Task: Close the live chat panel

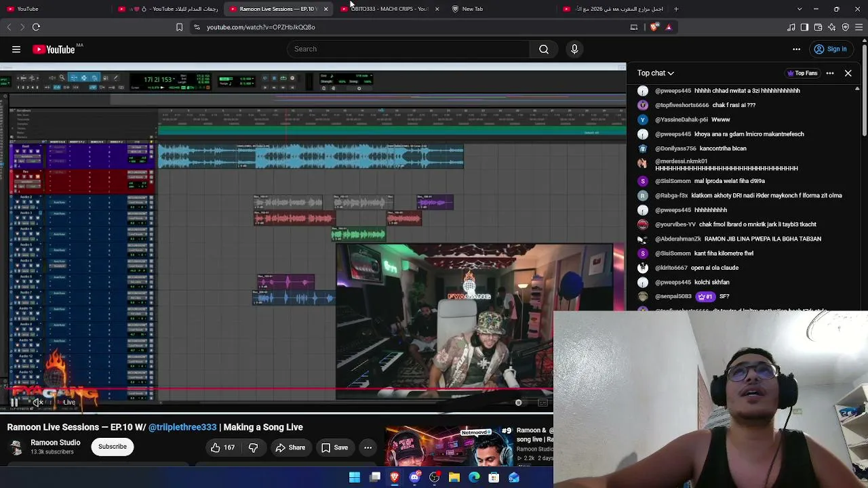Action: click(848, 73)
